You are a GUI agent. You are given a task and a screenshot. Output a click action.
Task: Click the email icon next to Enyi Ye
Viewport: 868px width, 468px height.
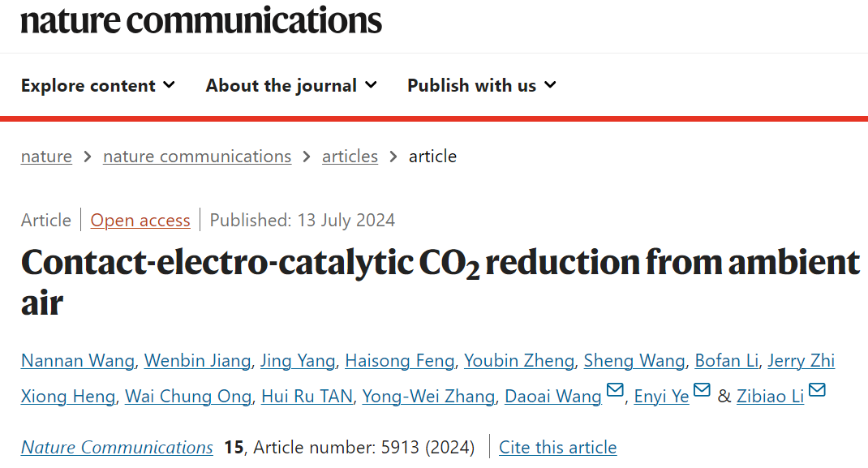point(702,390)
